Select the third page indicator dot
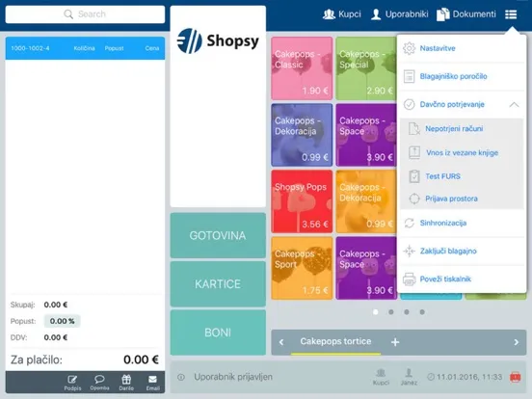 point(407,312)
